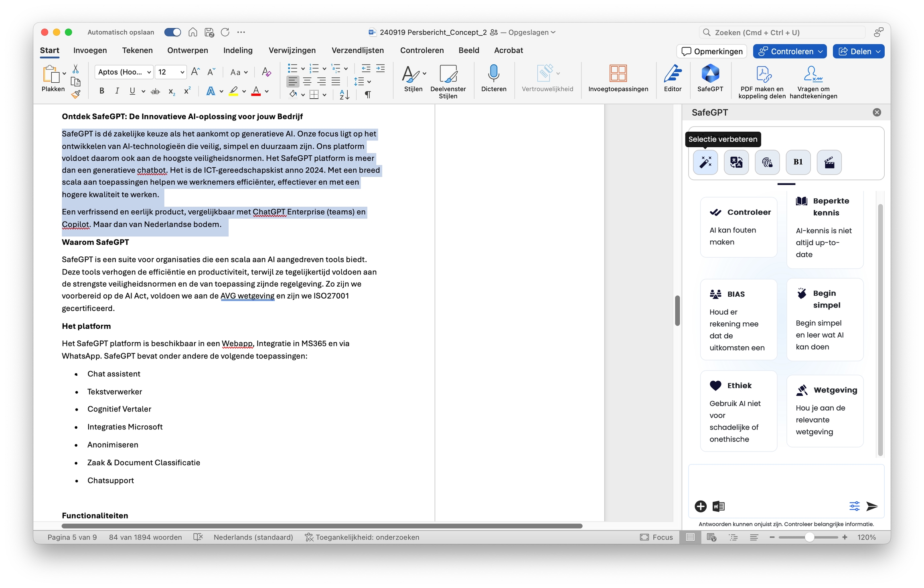Click the Zoeken search field
Viewport: 924px width, 588px height.
coord(782,33)
